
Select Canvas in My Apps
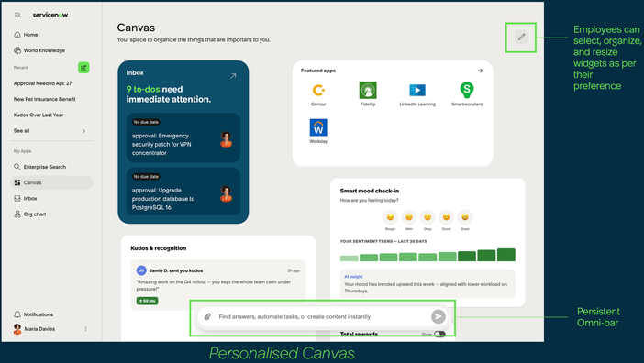51,182
